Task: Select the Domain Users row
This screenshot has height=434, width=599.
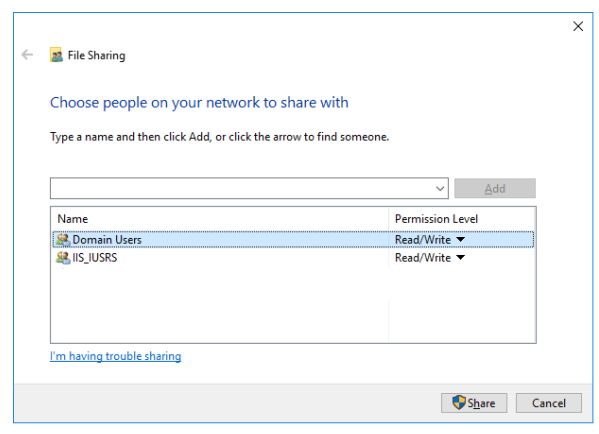Action: (293, 240)
